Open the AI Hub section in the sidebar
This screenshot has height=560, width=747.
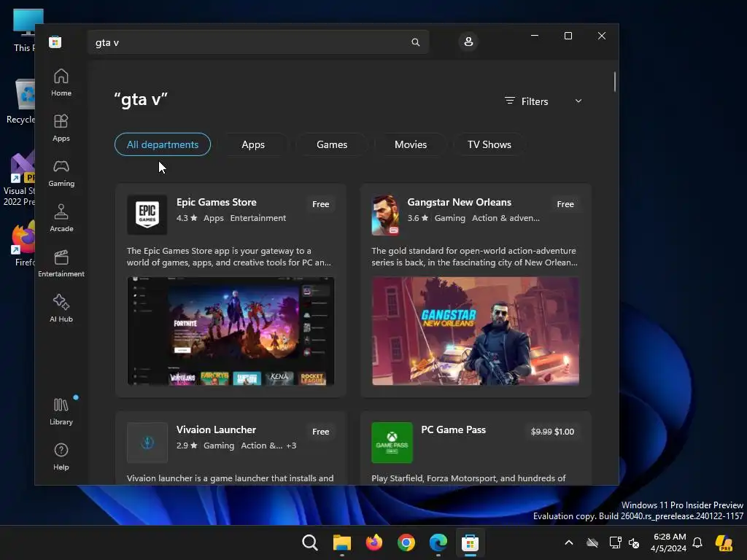point(61,309)
